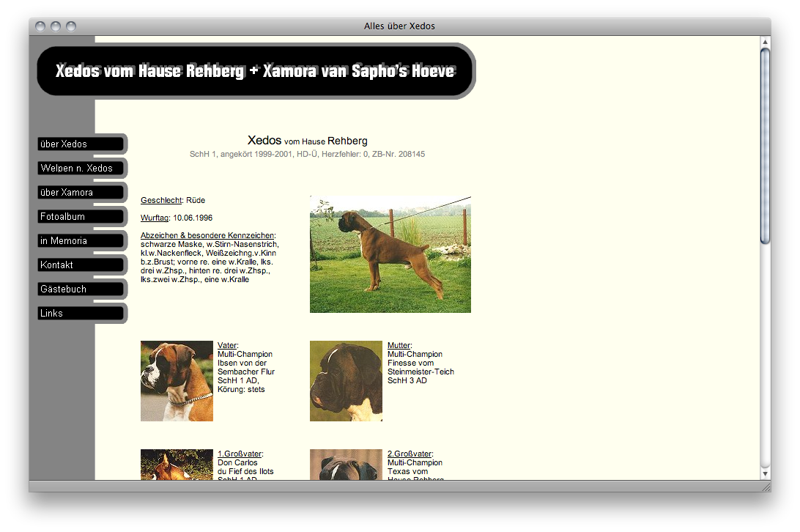Click the site title banner
800x532 pixels.
pos(255,71)
